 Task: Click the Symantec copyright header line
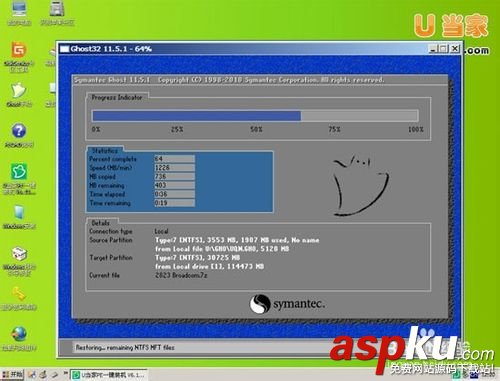[229, 80]
